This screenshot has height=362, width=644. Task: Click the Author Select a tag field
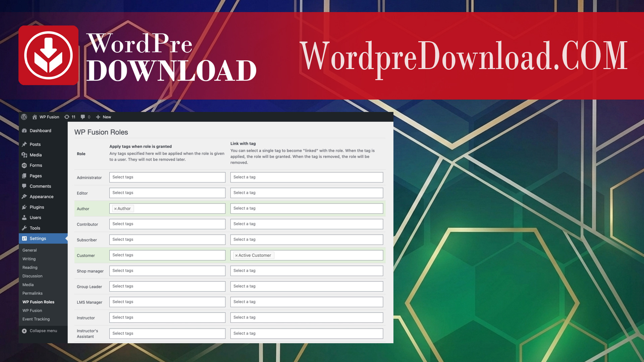307,208
